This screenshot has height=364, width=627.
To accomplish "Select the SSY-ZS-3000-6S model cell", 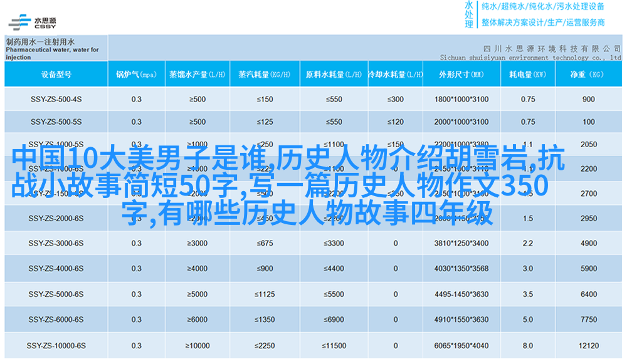I will click(x=56, y=243).
